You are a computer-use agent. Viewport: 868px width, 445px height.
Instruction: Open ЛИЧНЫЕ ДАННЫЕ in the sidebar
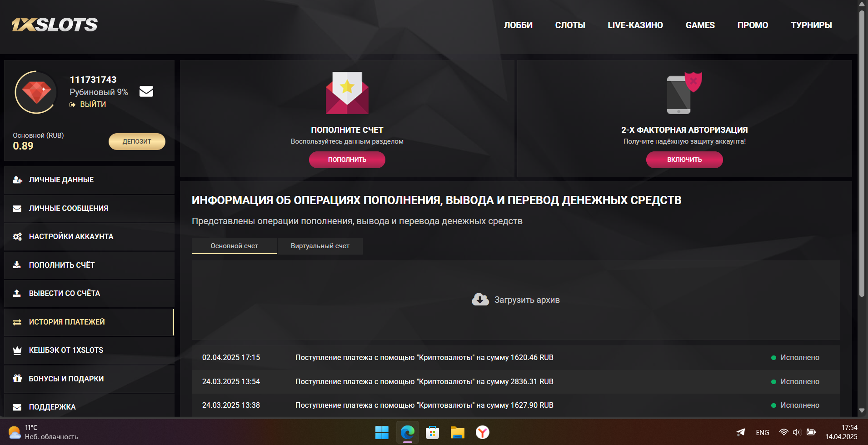(89, 180)
